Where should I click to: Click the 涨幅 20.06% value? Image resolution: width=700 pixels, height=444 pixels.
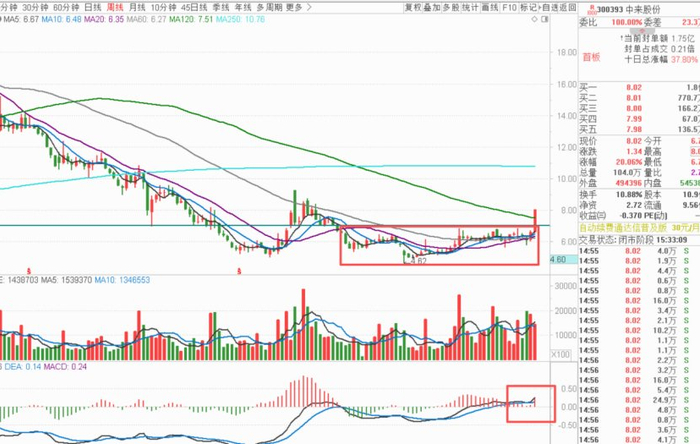[x=627, y=162]
